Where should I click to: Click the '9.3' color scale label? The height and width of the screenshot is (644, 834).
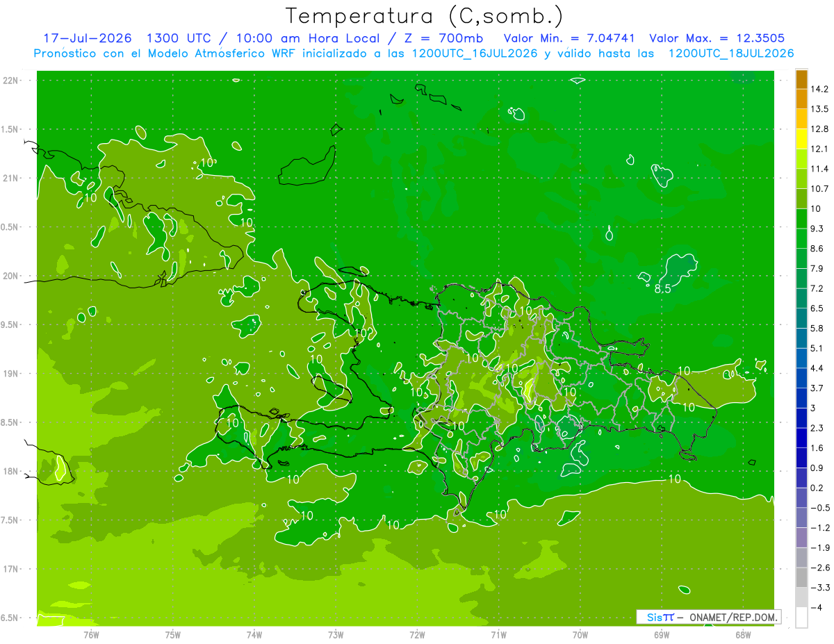[817, 229]
